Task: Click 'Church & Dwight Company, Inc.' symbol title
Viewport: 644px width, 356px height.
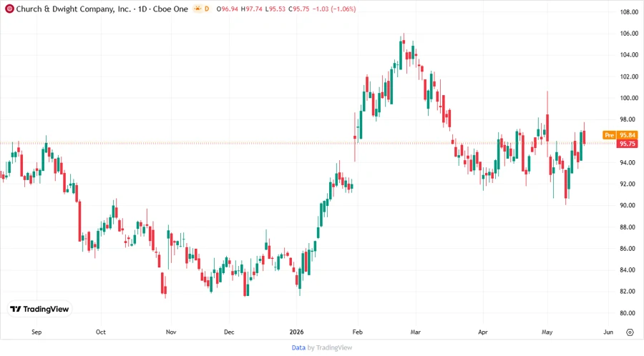Action: click(x=74, y=9)
